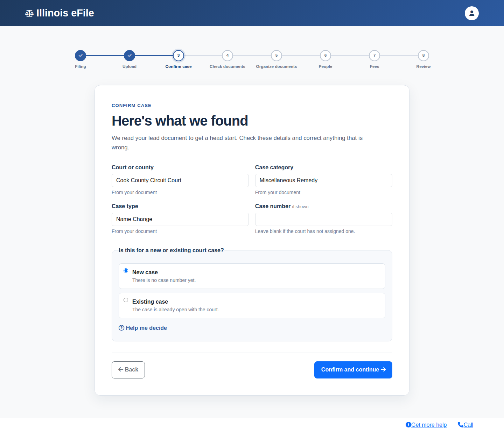Viewport: 504px width, 432px height.
Task: Jump to step 6 People
Action: coord(325,55)
